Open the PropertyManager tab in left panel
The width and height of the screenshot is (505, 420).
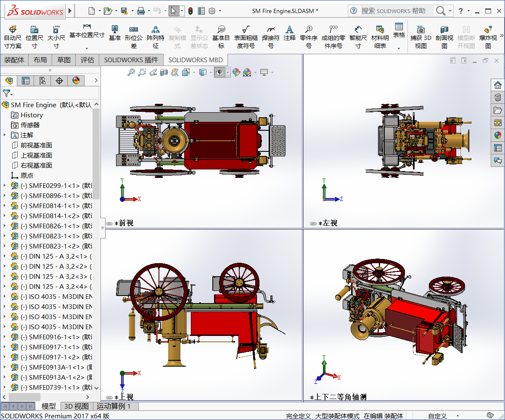[x=26, y=81]
